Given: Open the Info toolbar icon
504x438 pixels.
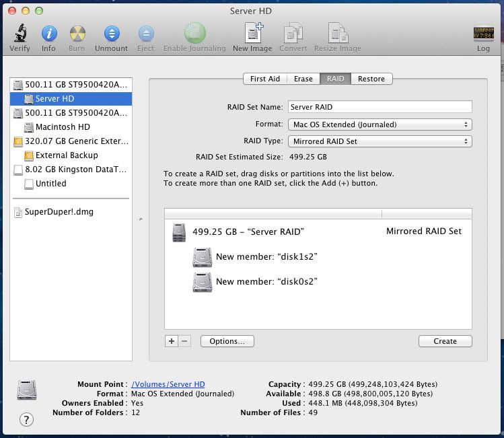Looking at the screenshot, I should coord(49,34).
